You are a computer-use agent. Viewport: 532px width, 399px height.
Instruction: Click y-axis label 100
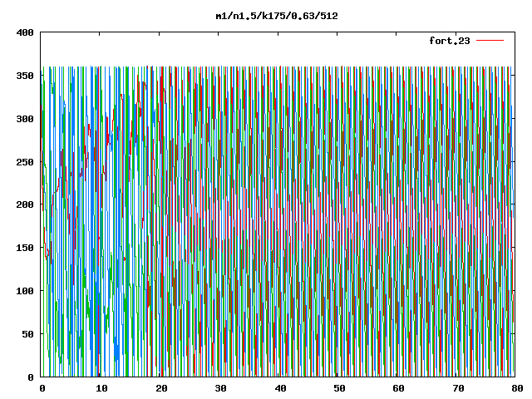pyautogui.click(x=25, y=291)
